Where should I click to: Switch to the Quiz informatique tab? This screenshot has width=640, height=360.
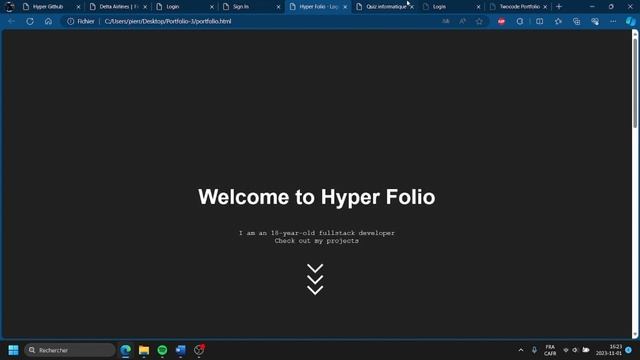(386, 7)
